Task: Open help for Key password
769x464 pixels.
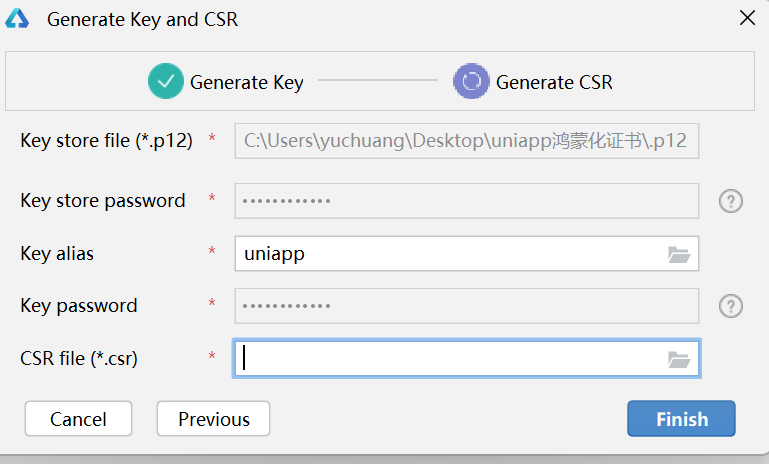Action: point(731,306)
